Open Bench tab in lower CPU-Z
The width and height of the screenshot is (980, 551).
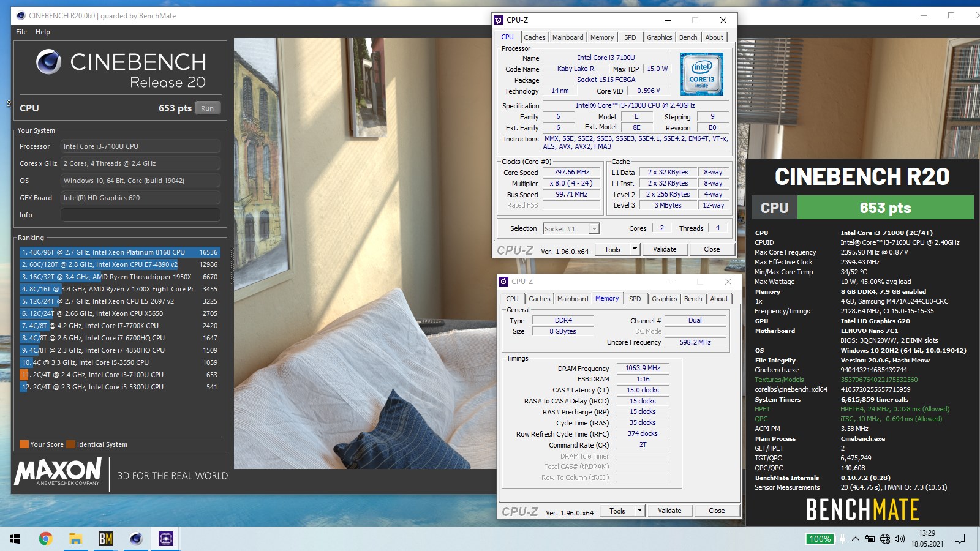[693, 299]
